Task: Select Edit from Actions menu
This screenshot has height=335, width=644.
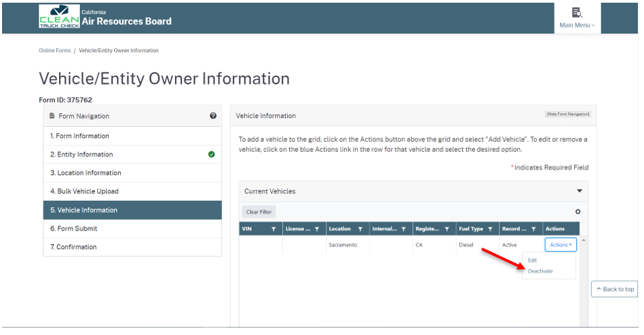Action: 532,260
